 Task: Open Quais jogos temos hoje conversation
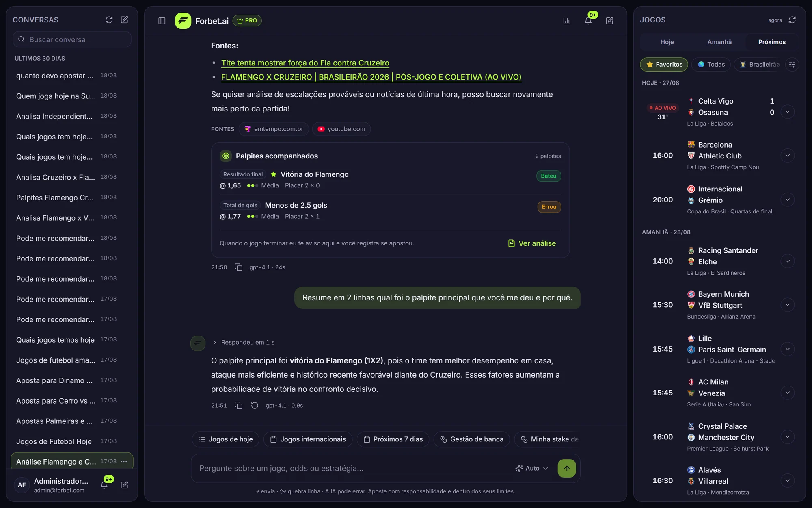click(x=72, y=340)
